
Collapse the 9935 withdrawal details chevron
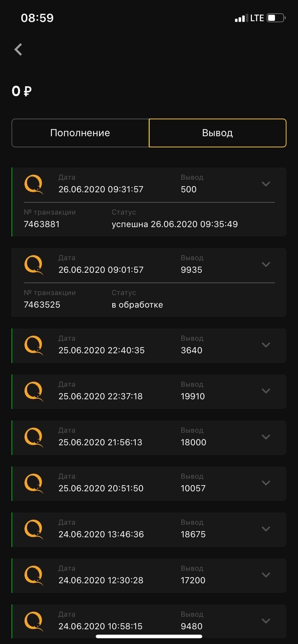coord(266,264)
